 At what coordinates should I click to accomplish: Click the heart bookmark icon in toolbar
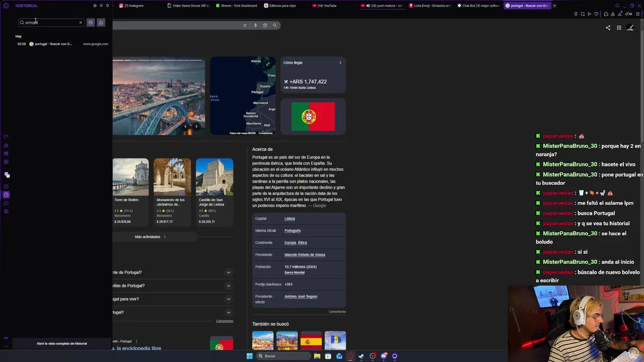pyautogui.click(x=597, y=14)
